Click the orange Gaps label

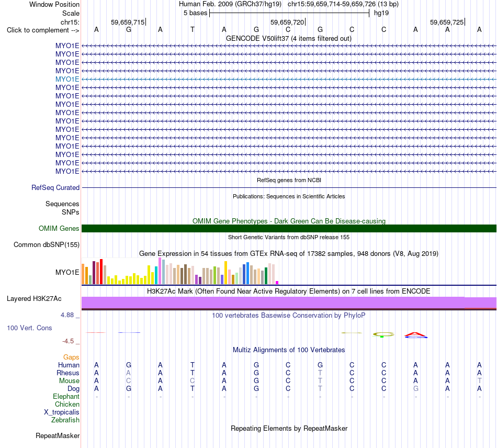point(71,357)
